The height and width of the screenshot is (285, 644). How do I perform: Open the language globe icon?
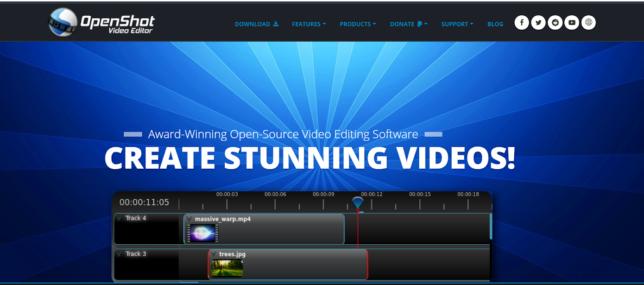[x=588, y=22]
